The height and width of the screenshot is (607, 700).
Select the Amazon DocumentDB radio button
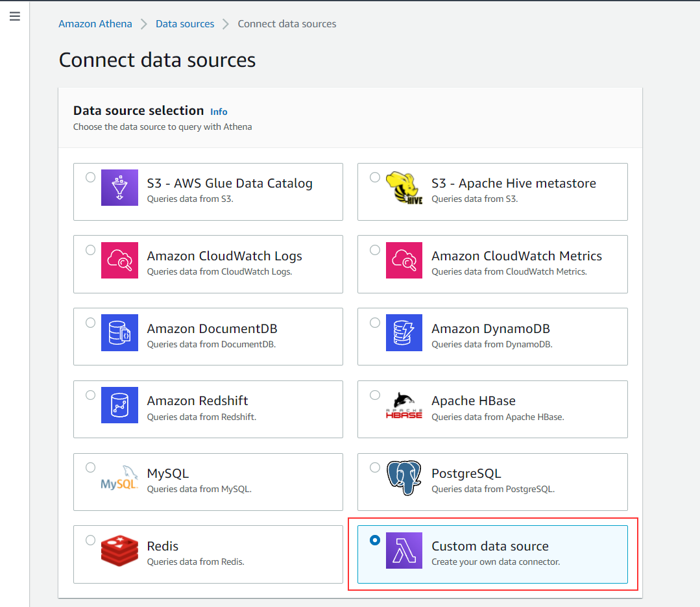point(91,323)
